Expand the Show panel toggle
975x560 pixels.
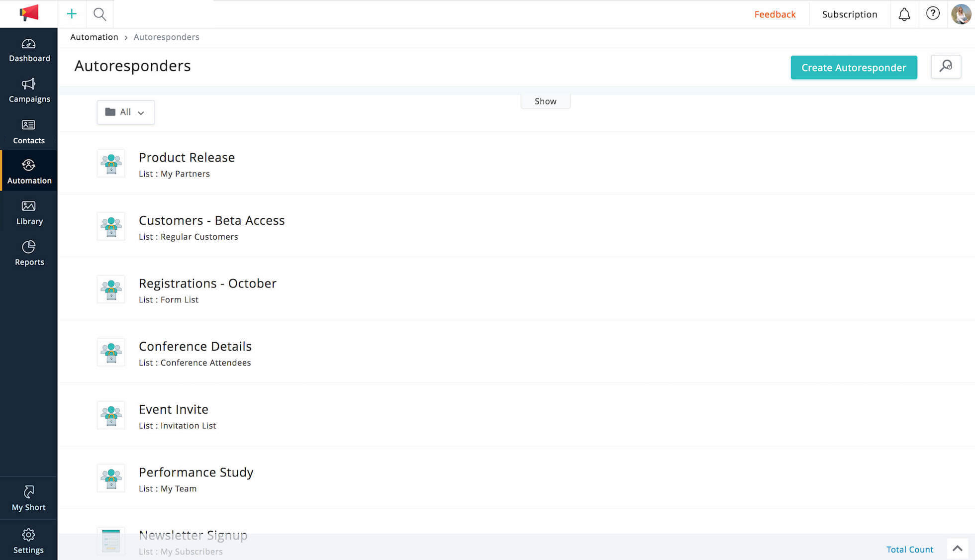pos(545,101)
